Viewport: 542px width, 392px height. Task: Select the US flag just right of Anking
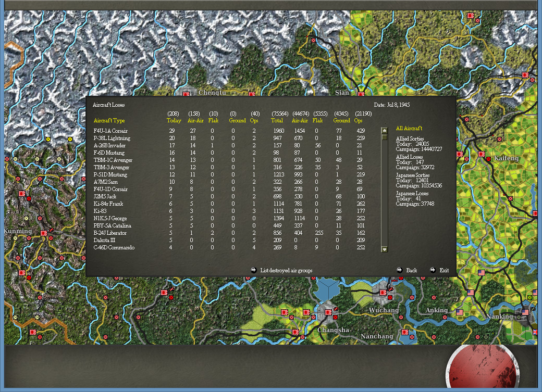click(459, 312)
